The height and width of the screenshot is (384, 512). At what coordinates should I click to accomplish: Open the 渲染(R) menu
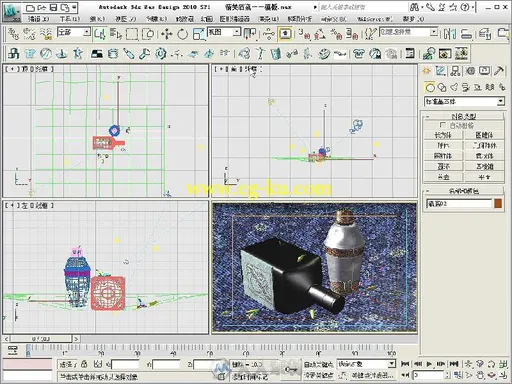click(x=268, y=19)
